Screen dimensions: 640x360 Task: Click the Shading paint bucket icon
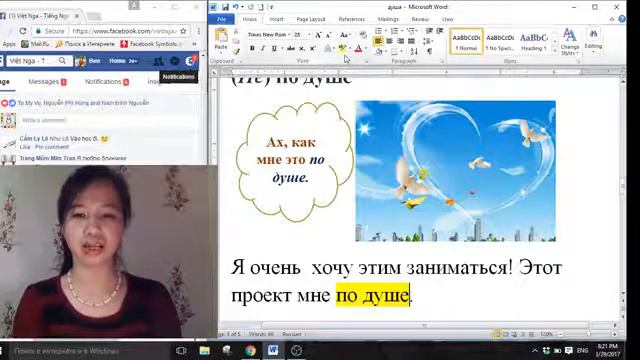click(x=378, y=51)
